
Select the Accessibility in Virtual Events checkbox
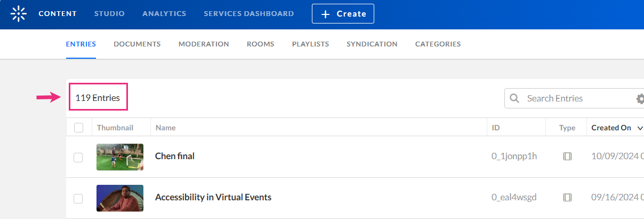(x=78, y=198)
